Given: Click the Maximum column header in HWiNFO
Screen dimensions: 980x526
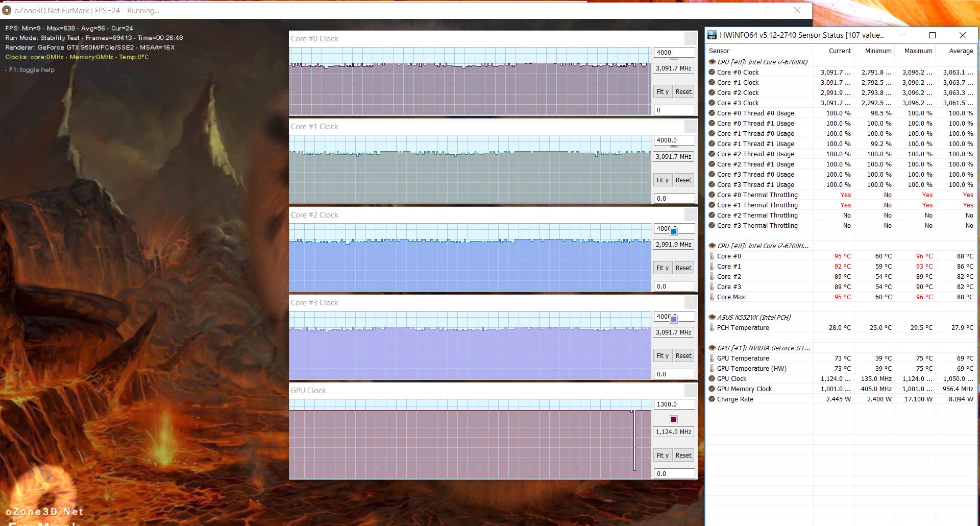Looking at the screenshot, I should (x=915, y=51).
